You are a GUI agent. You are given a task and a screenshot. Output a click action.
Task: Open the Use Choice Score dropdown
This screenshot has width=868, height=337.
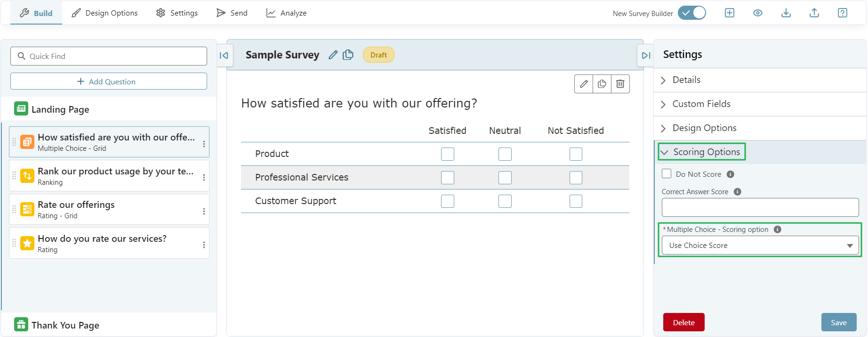(x=760, y=245)
